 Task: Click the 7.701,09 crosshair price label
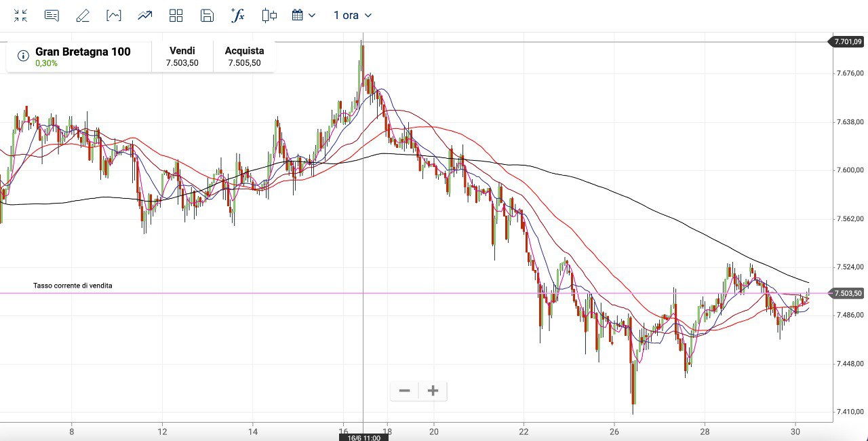point(848,42)
